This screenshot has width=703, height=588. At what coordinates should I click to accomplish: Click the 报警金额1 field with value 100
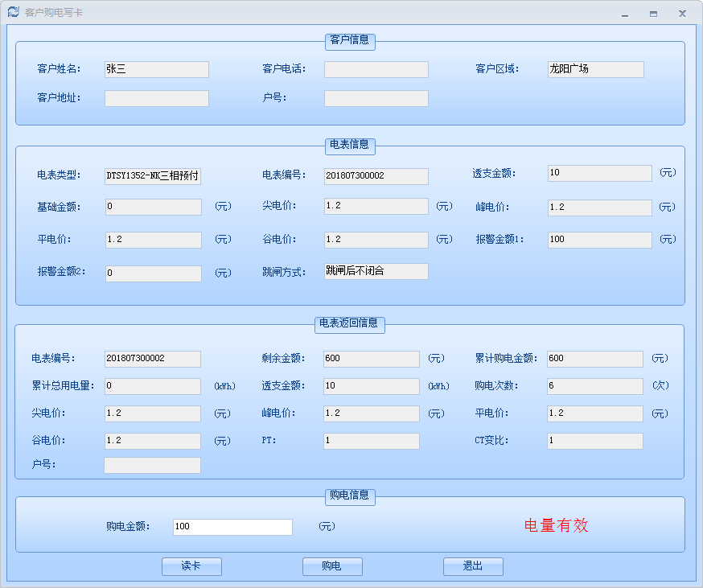pyautogui.click(x=599, y=240)
